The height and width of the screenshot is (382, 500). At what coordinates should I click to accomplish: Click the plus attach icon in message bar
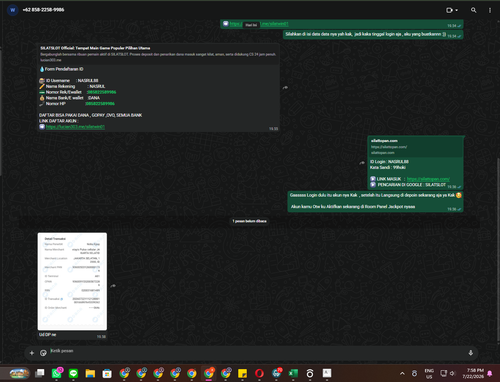coord(32,353)
